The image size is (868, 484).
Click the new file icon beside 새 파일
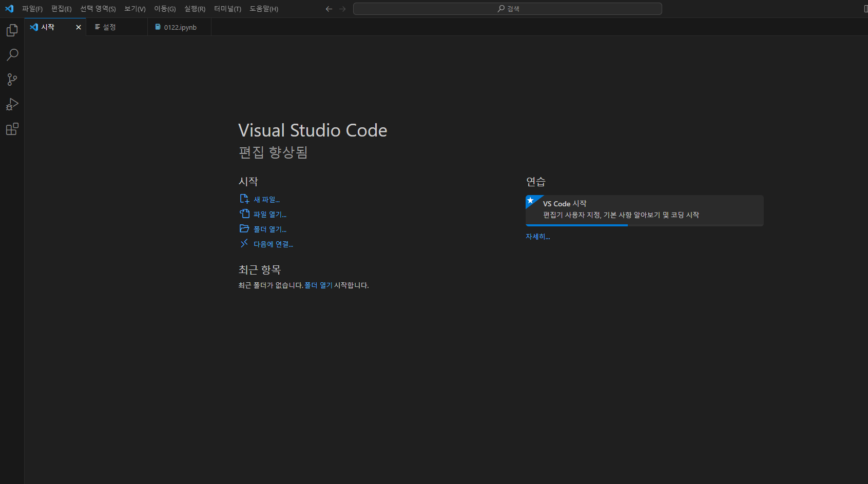(245, 199)
